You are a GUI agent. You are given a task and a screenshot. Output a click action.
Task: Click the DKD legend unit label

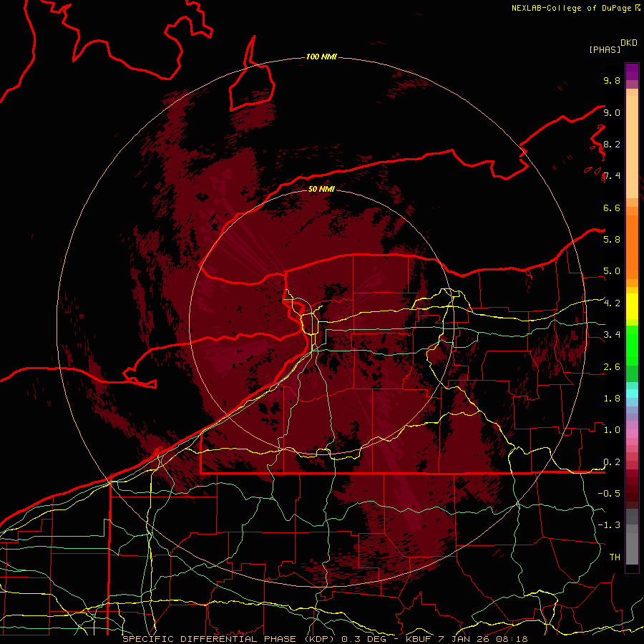629,43
